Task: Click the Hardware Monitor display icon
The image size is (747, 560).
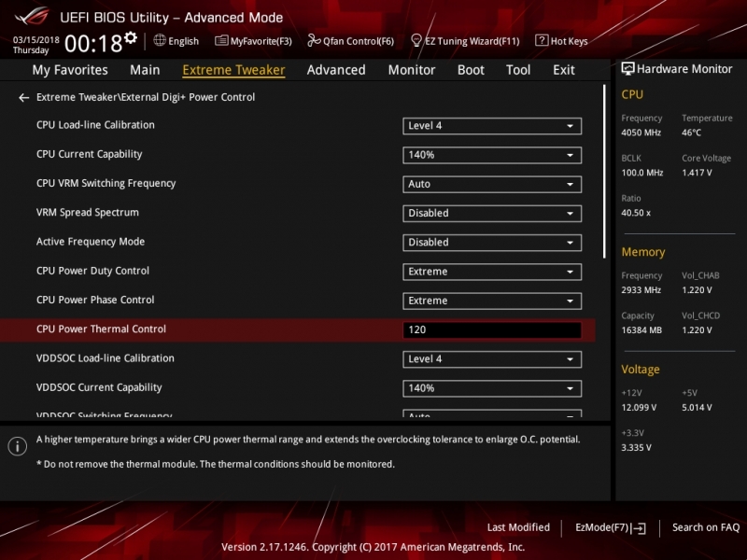Action: [x=627, y=69]
